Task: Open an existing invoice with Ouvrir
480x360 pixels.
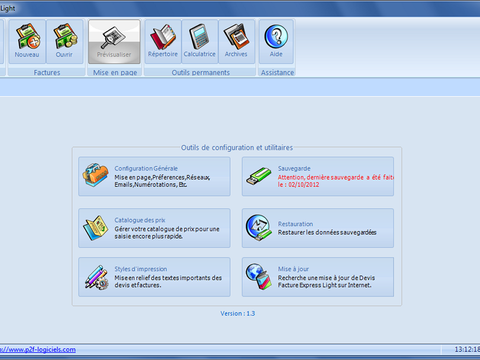Action: point(64,41)
